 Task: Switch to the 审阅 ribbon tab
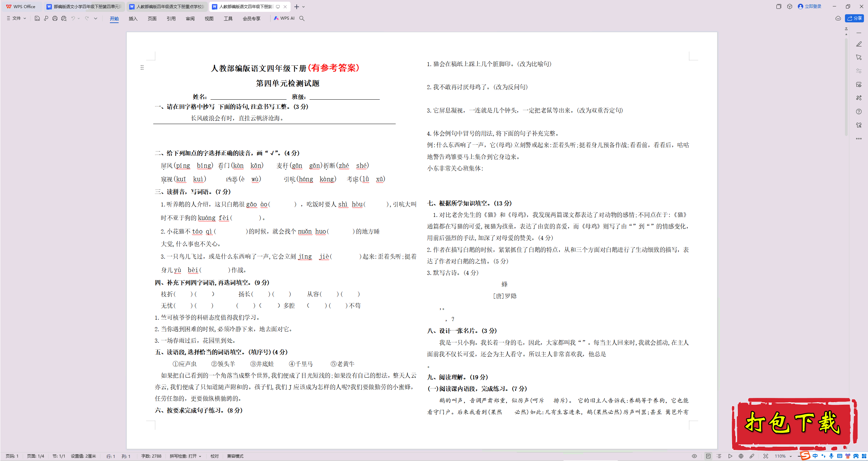pos(190,19)
